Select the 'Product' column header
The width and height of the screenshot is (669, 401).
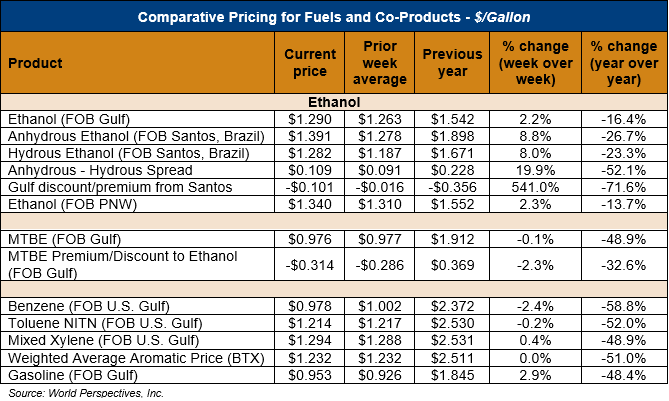[36, 63]
